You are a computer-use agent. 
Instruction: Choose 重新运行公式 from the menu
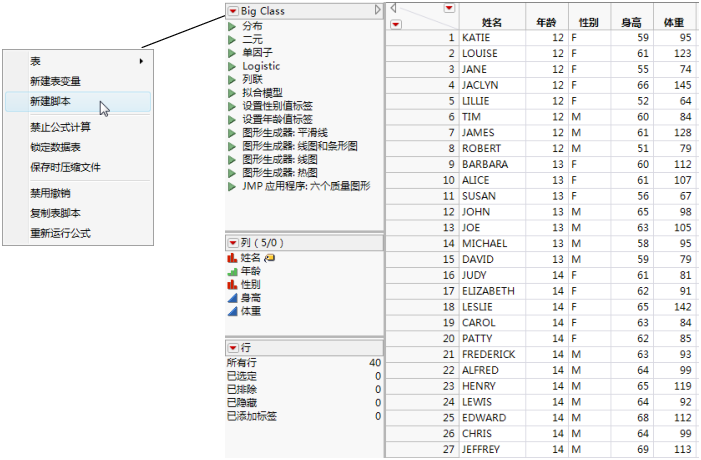pos(78,233)
